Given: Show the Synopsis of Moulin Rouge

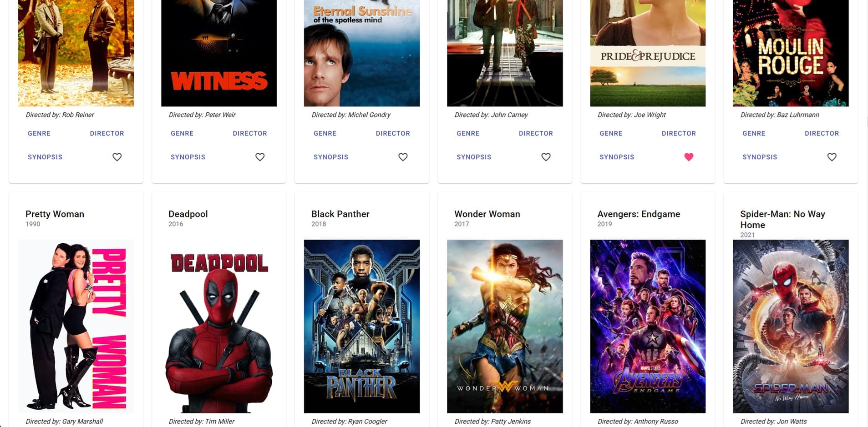Looking at the screenshot, I should (759, 157).
